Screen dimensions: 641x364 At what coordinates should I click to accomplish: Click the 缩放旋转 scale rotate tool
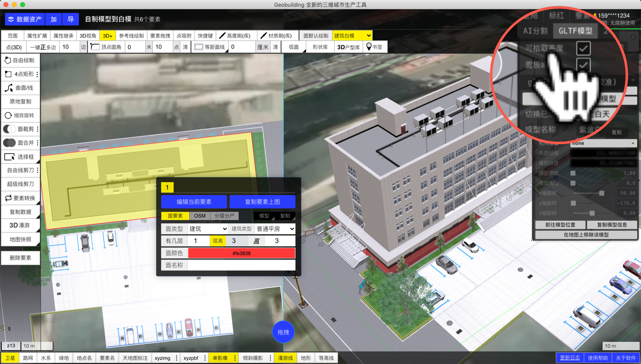point(20,115)
